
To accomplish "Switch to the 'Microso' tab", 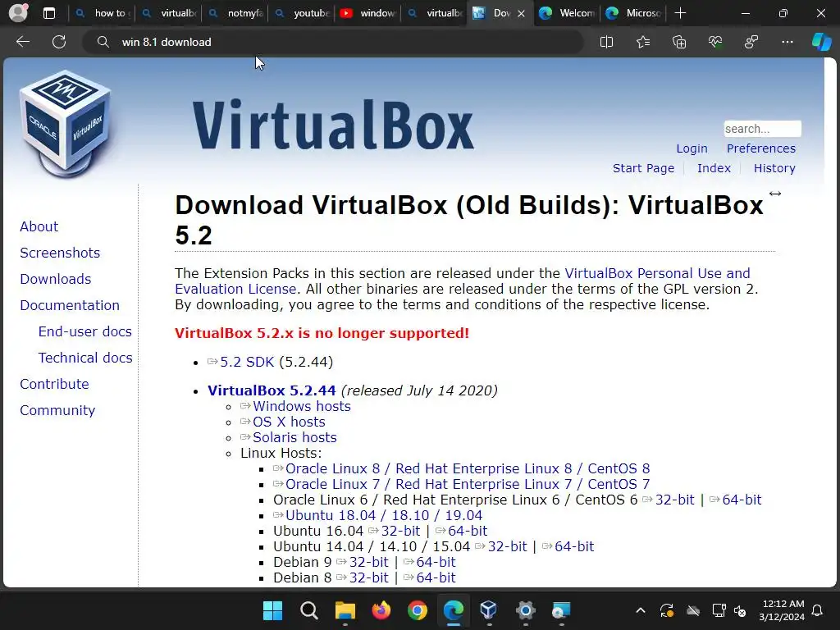I will point(634,13).
